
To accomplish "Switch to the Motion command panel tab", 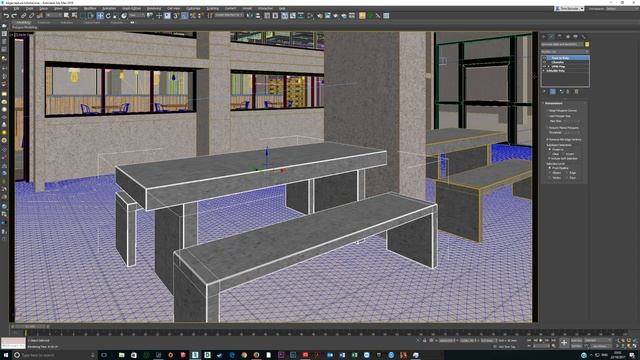I will click(x=568, y=37).
